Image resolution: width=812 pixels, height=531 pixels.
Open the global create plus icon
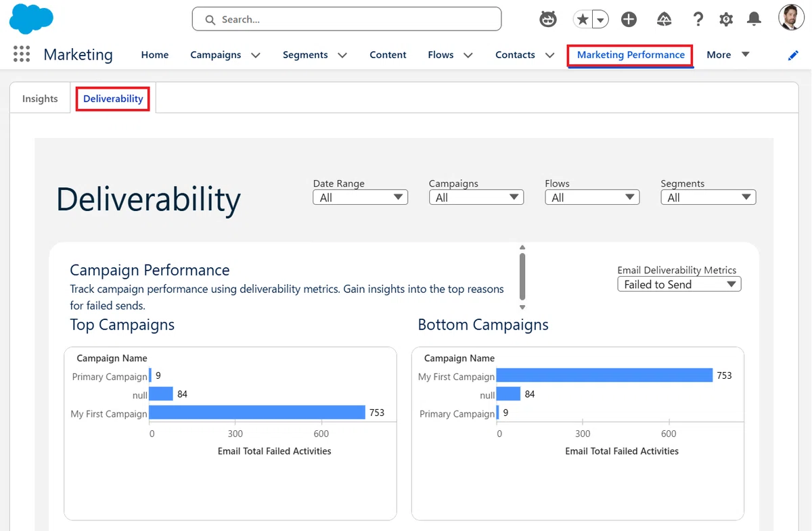point(629,20)
